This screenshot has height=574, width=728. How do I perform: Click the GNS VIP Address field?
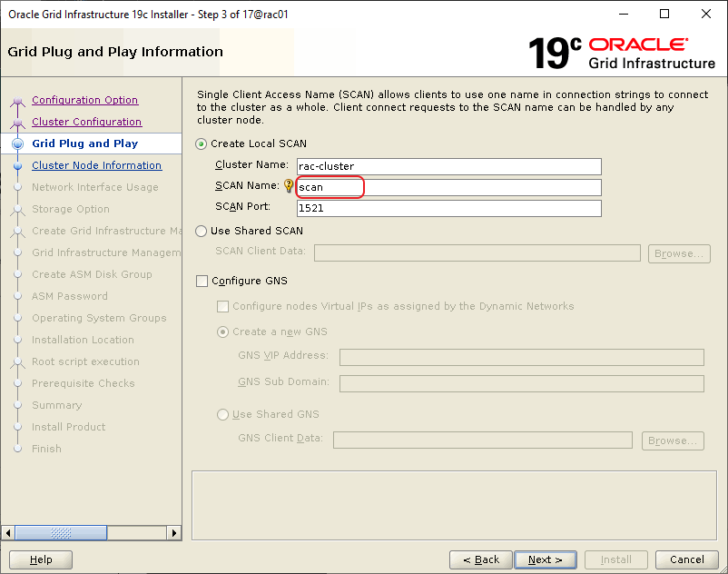522,358
